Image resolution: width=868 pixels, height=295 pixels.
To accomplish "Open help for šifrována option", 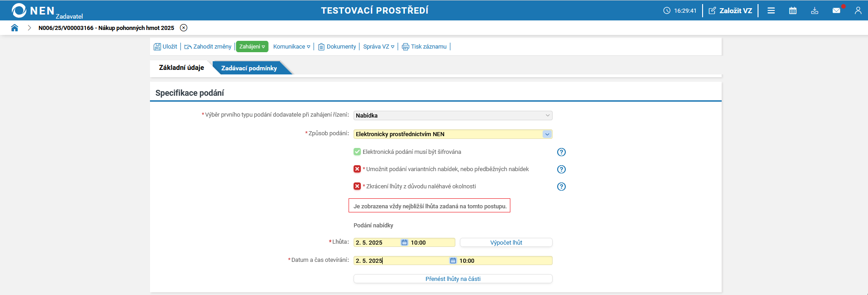I will [x=561, y=152].
